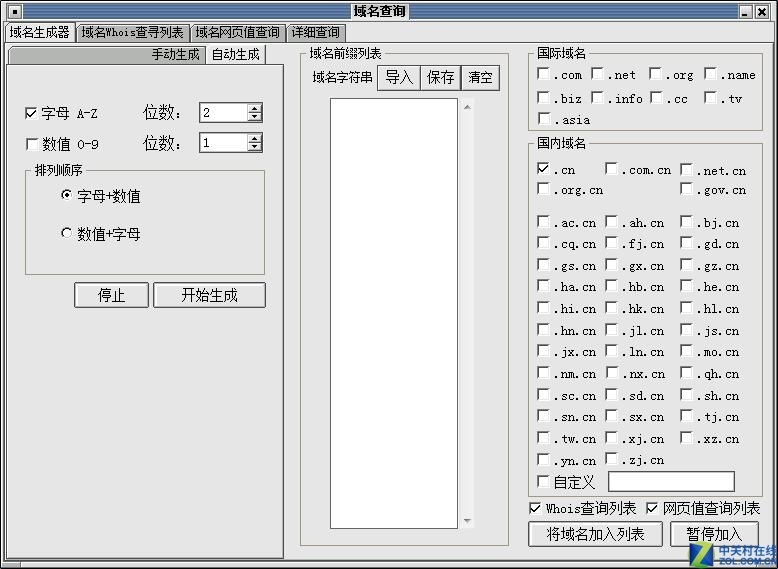The image size is (778, 569).
Task: Check the .xz.cn checkbox
Action: pyautogui.click(x=687, y=438)
